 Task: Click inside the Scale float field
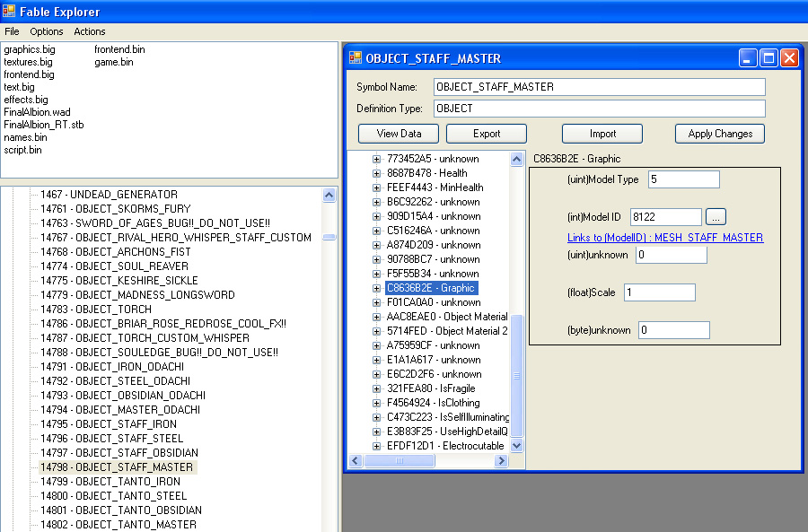pos(660,292)
